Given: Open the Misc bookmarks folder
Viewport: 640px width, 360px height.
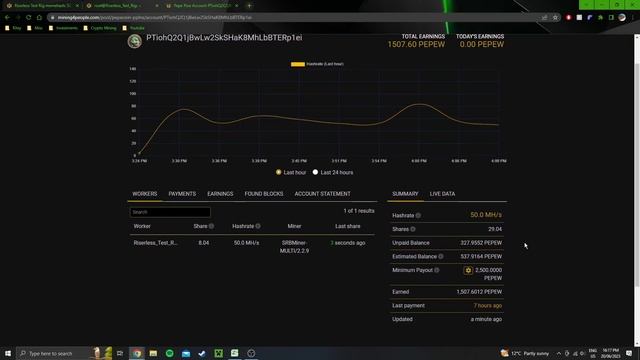Looking at the screenshot, I should (35, 28).
